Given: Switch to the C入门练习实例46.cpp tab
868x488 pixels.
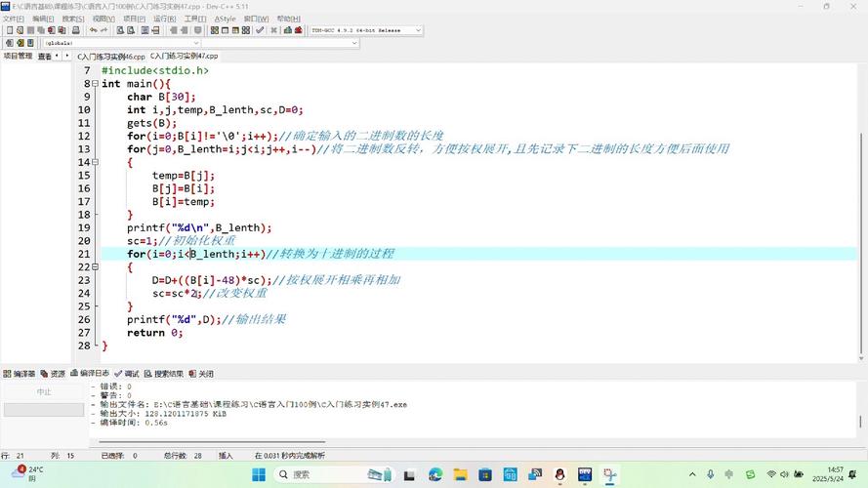Looking at the screenshot, I should tap(110, 57).
